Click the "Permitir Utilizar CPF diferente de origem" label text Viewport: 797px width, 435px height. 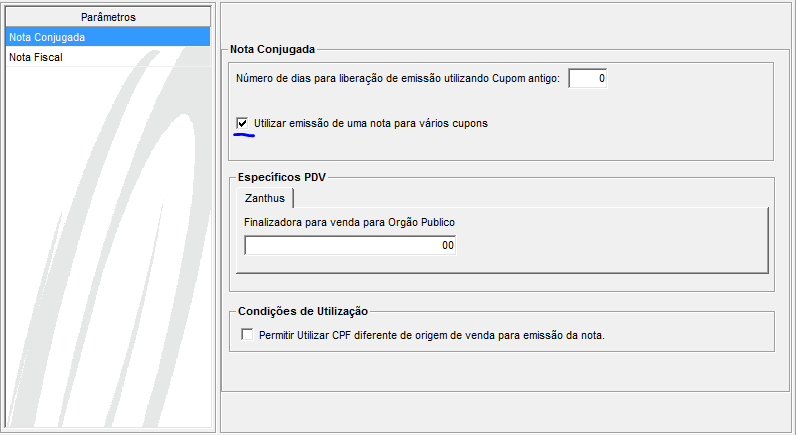(431, 335)
